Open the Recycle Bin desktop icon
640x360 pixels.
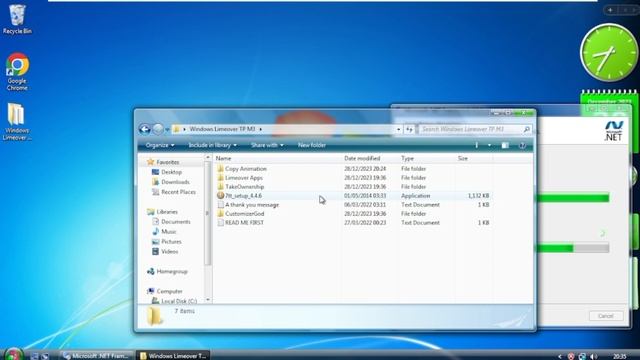[x=17, y=19]
